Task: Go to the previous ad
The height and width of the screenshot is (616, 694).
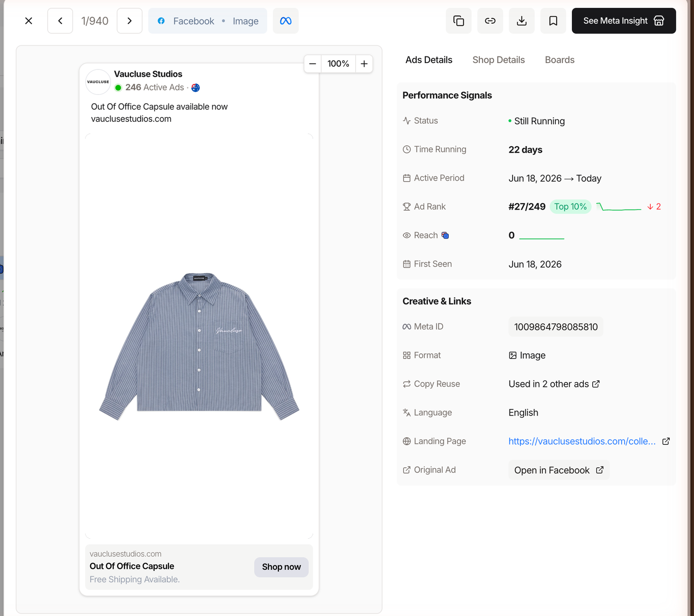Action: tap(60, 21)
